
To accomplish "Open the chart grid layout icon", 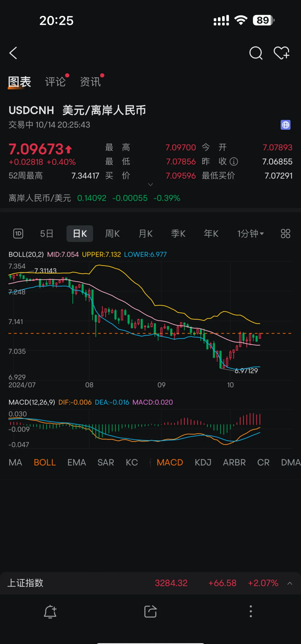I will click(x=285, y=234).
